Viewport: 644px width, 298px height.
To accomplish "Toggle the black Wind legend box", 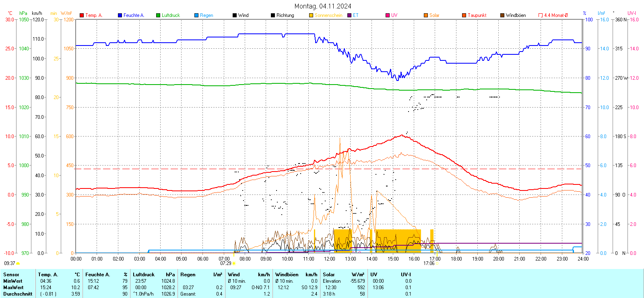I will (x=235, y=15).
